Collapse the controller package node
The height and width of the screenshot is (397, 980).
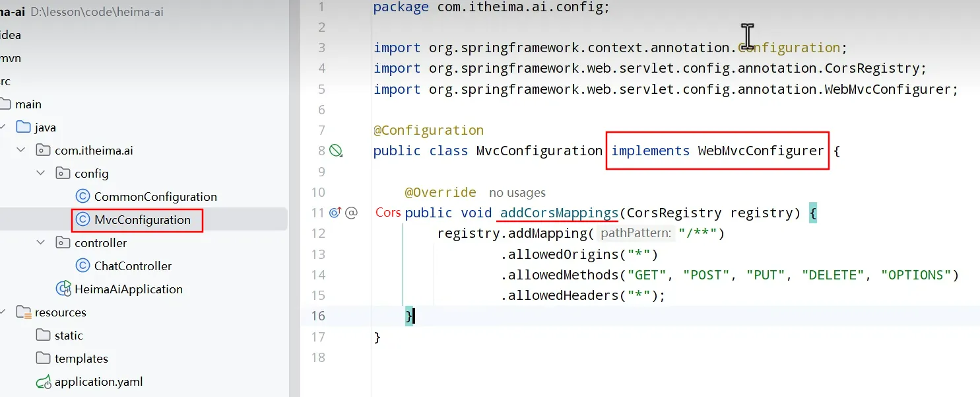(41, 243)
